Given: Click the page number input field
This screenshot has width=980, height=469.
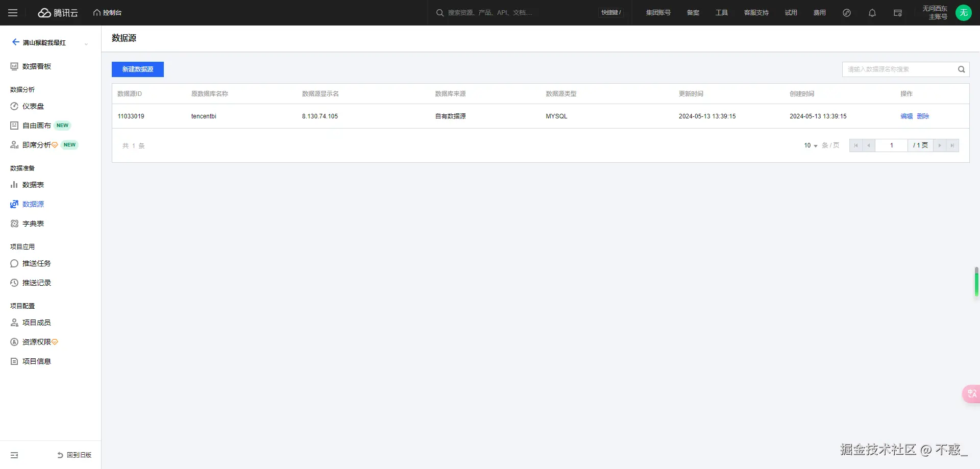Looking at the screenshot, I should click(x=892, y=145).
